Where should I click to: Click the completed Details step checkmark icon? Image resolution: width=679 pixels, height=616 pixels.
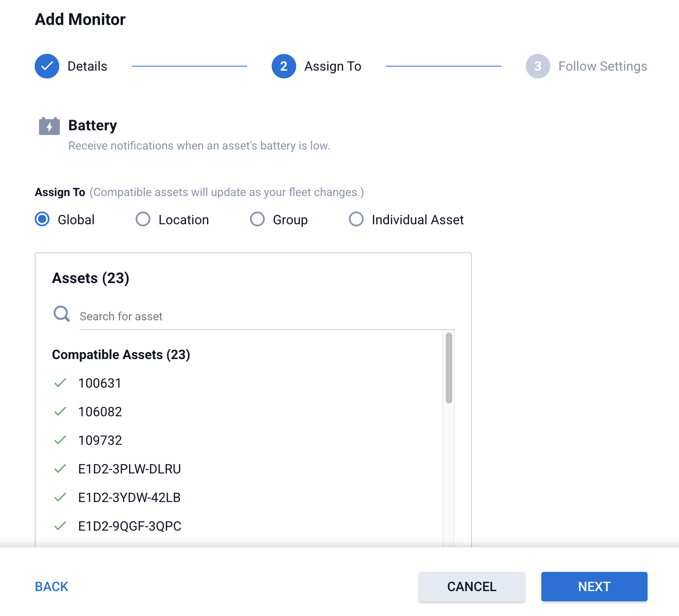tap(47, 66)
